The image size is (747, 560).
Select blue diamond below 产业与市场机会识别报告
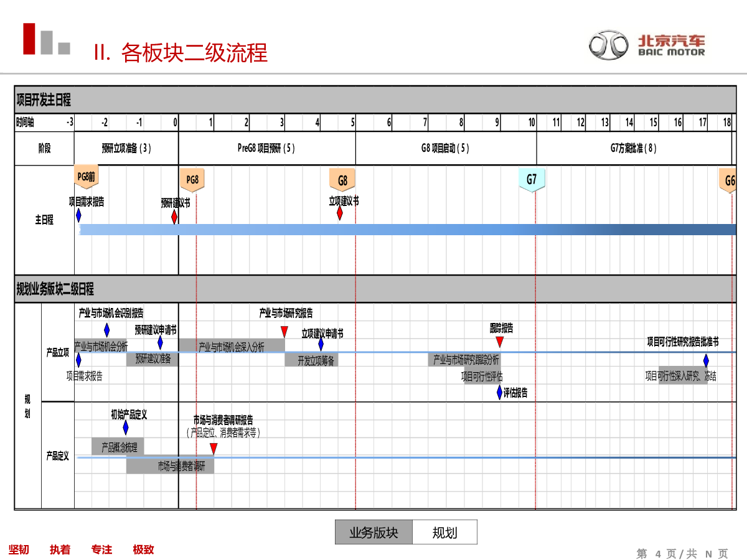[106, 330]
